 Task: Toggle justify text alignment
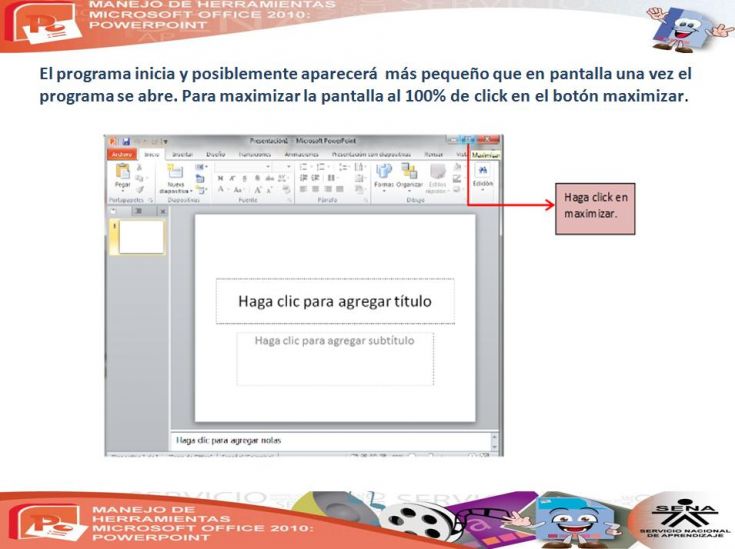[339, 189]
